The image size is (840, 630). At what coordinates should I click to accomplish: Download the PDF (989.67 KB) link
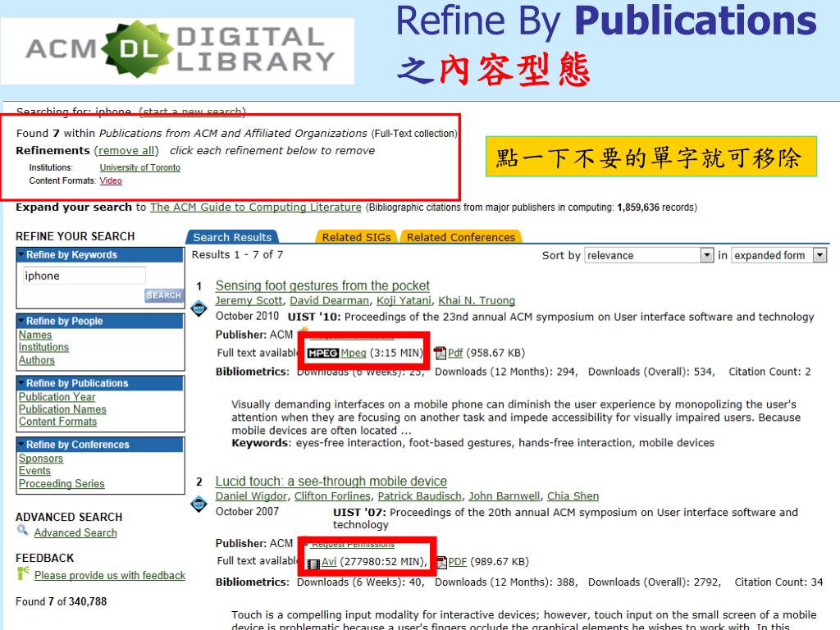[x=458, y=562]
